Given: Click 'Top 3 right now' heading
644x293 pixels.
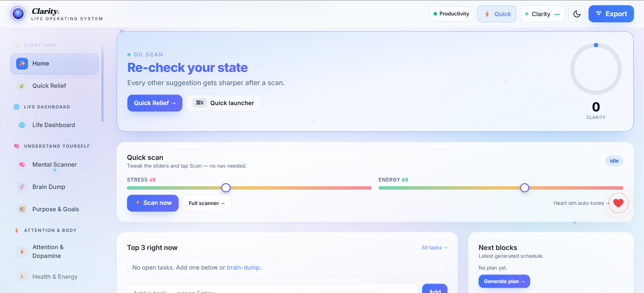Looking at the screenshot, I should (152, 248).
